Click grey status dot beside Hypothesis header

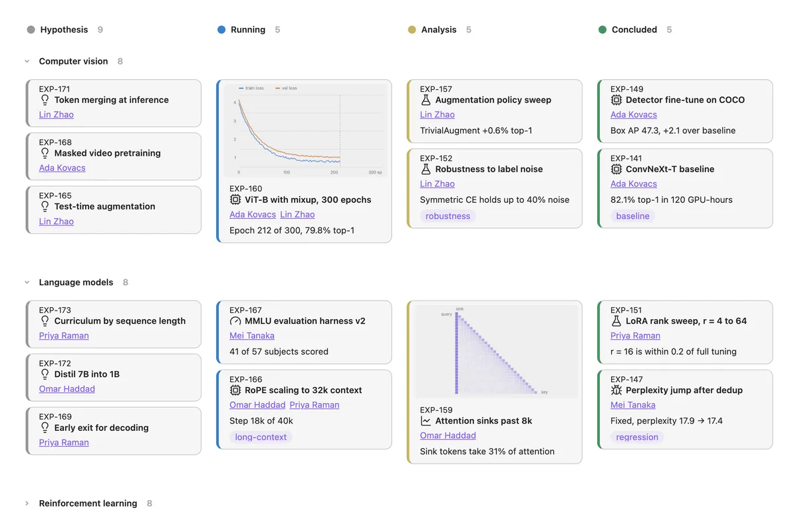tap(31, 30)
